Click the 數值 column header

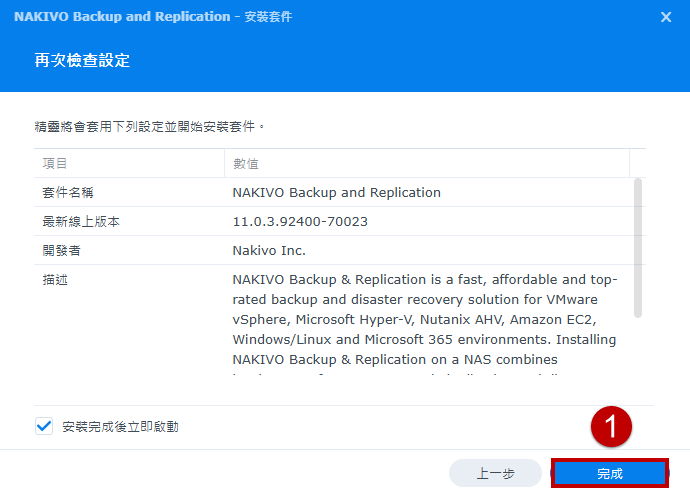click(x=426, y=164)
